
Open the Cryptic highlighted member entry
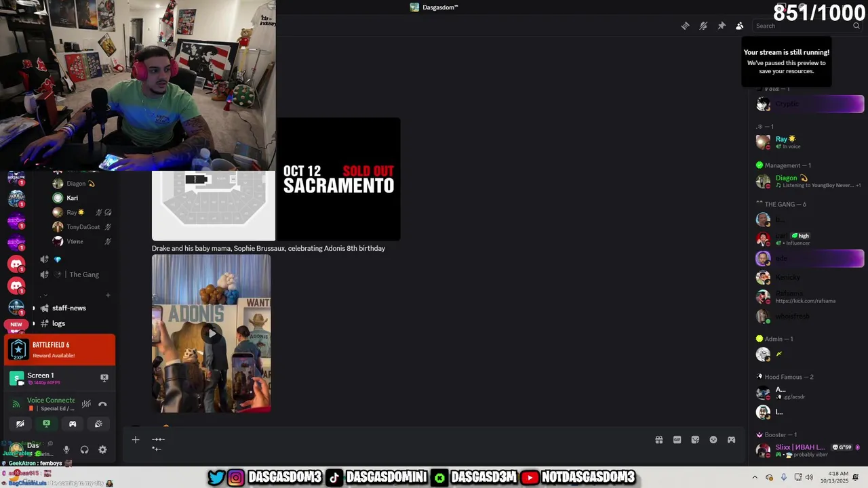click(x=809, y=104)
